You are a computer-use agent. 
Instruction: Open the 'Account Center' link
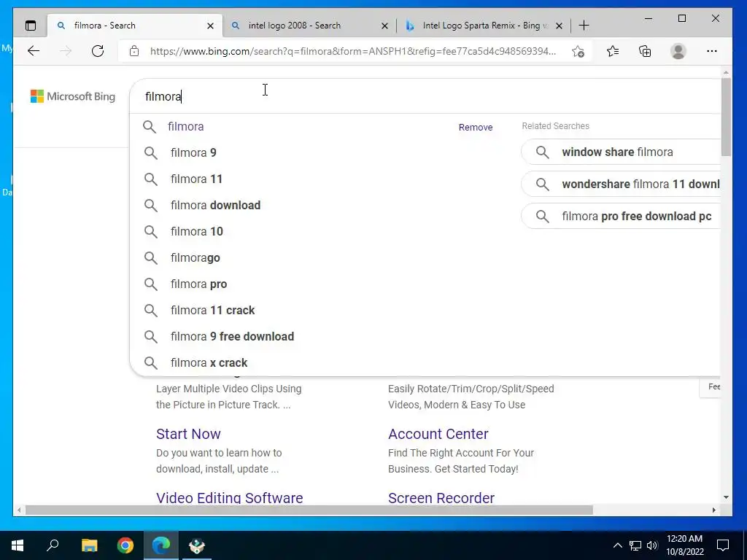tap(438, 434)
